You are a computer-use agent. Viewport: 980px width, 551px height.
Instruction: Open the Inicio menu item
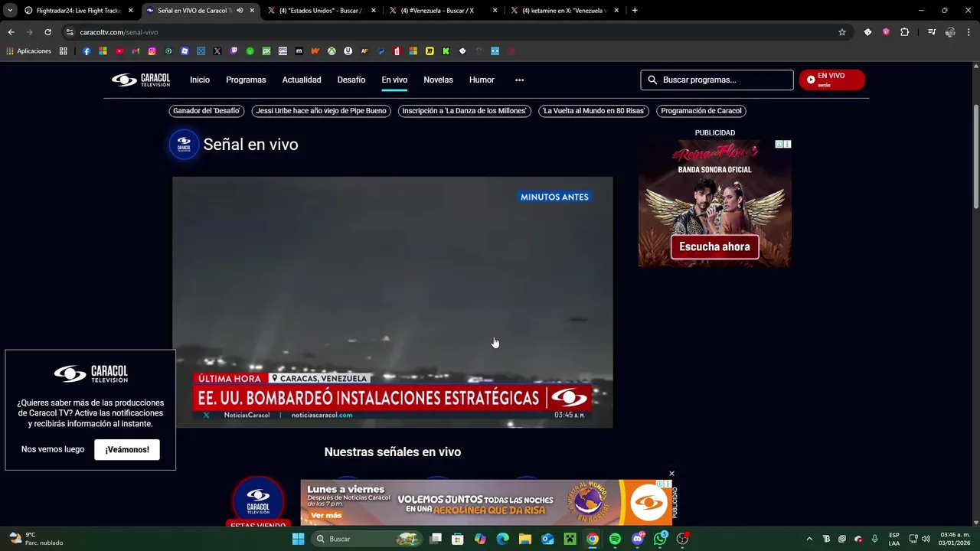(x=200, y=80)
